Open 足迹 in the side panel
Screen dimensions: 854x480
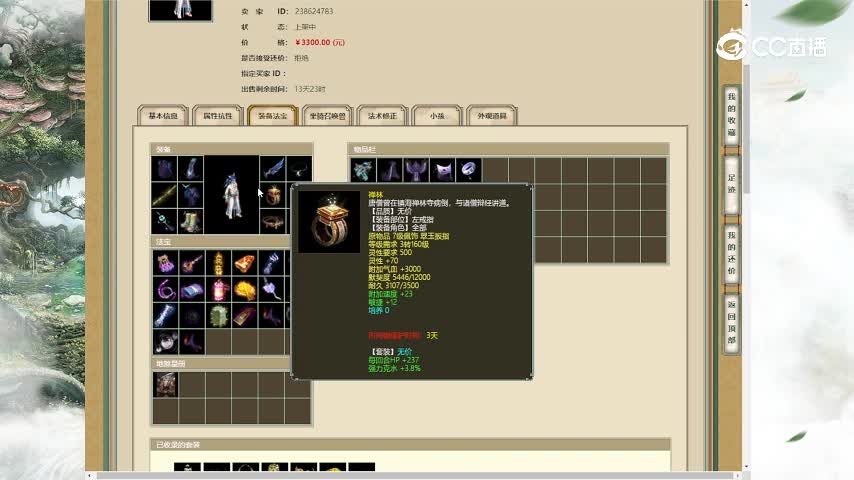coord(731,184)
